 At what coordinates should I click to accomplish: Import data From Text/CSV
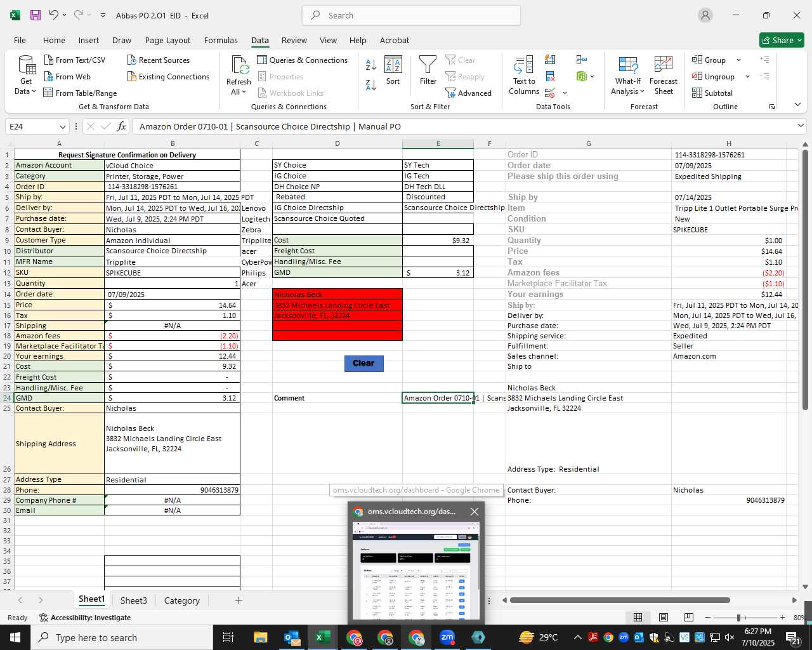(74, 60)
